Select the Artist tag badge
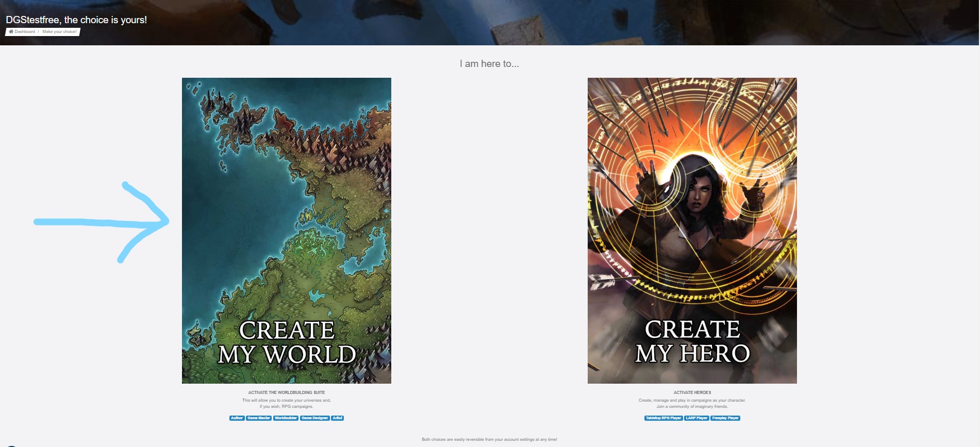 point(337,418)
